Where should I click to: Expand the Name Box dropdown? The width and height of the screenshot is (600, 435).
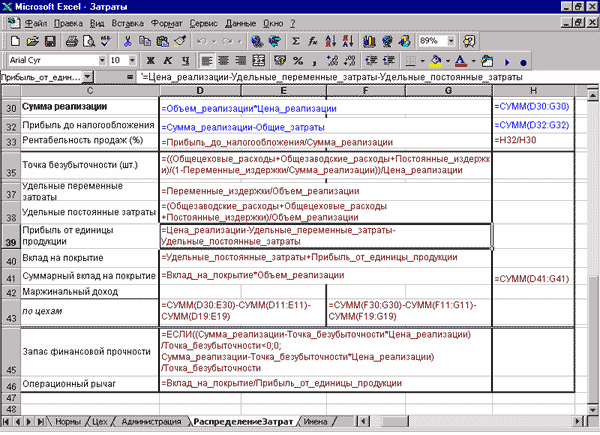[x=88, y=77]
